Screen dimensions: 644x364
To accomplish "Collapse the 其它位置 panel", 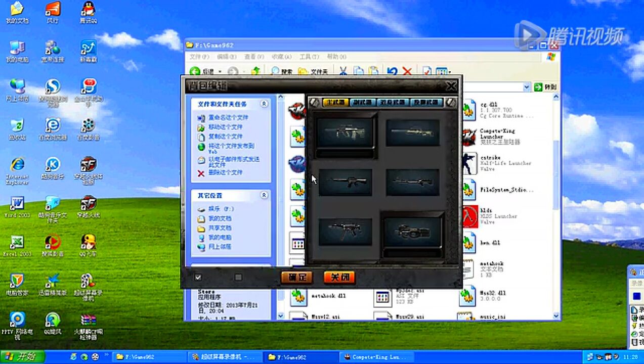I will click(264, 195).
